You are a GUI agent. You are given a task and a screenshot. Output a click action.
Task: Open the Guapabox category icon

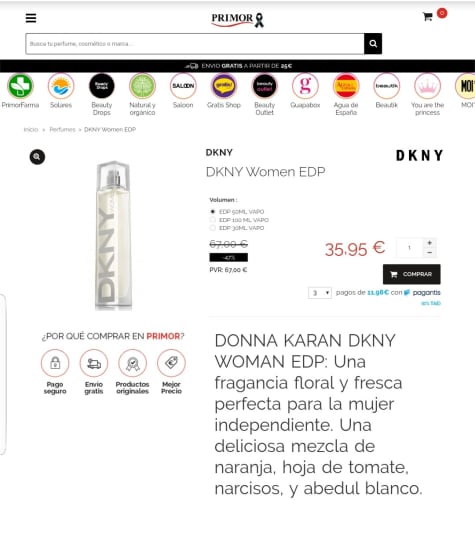[x=305, y=86]
